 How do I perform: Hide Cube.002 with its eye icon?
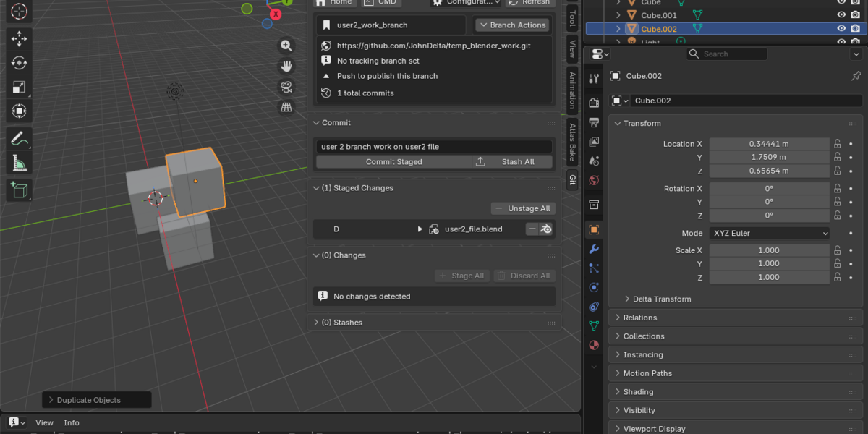[841, 29]
